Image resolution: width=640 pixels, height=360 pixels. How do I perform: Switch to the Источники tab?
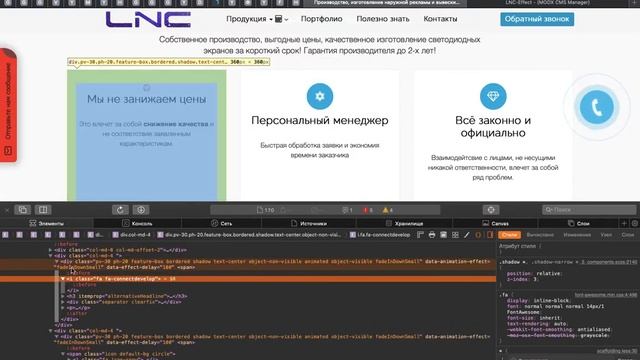tap(309, 223)
